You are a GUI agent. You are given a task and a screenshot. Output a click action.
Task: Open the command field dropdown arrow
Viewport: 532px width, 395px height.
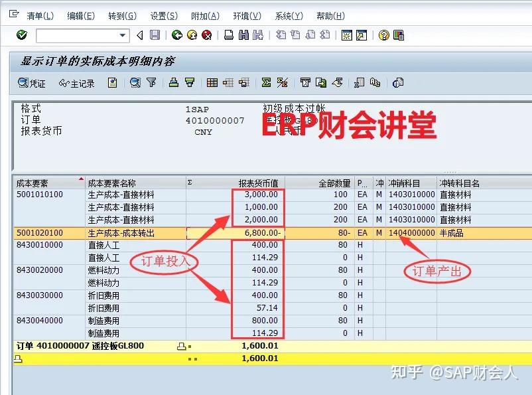pyautogui.click(x=123, y=36)
